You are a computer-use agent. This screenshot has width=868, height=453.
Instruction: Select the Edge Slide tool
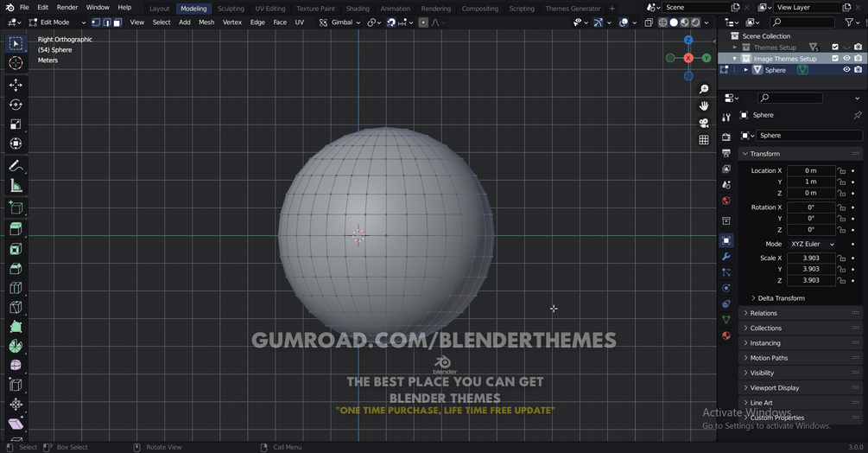click(16, 385)
